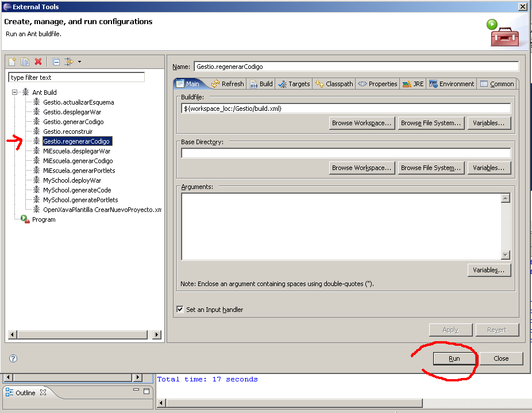Select Gestio.reconstruir configuration
Viewport: 532px width, 413px height.
pyautogui.click(x=68, y=132)
